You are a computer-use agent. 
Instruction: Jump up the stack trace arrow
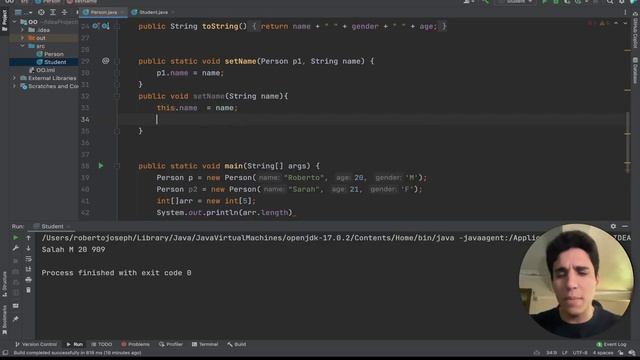[28, 238]
